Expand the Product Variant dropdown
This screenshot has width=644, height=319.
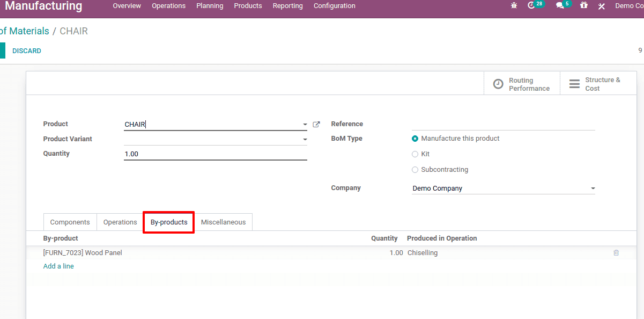305,139
